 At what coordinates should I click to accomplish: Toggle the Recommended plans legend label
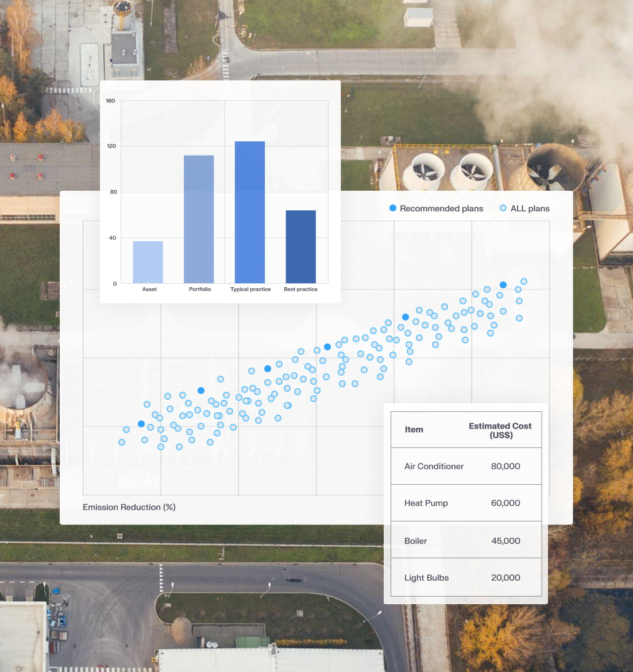(441, 208)
